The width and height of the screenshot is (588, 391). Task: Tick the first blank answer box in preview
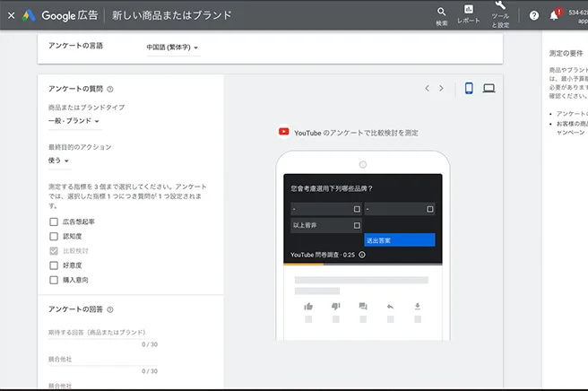(x=357, y=209)
